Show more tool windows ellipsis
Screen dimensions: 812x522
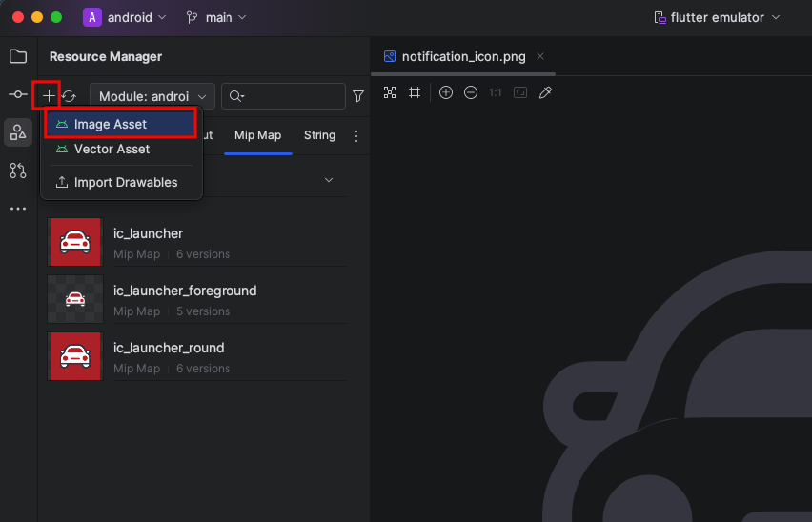(18, 209)
